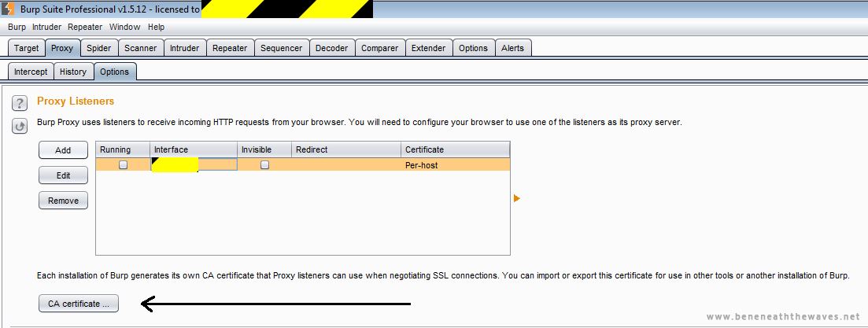This screenshot has height=328, width=868.
Task: Open the Window menu
Action: point(124,27)
